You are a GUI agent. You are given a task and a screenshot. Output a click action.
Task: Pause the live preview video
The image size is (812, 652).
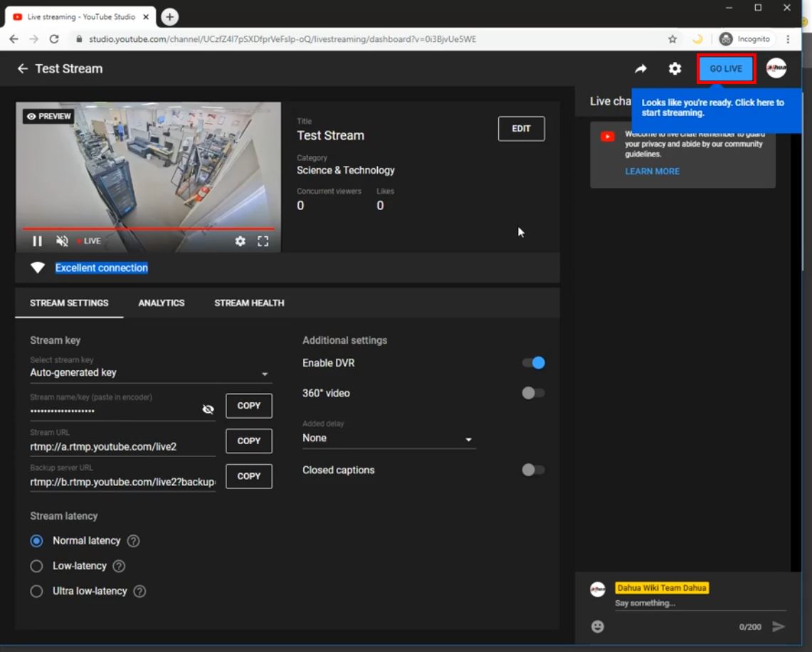38,241
